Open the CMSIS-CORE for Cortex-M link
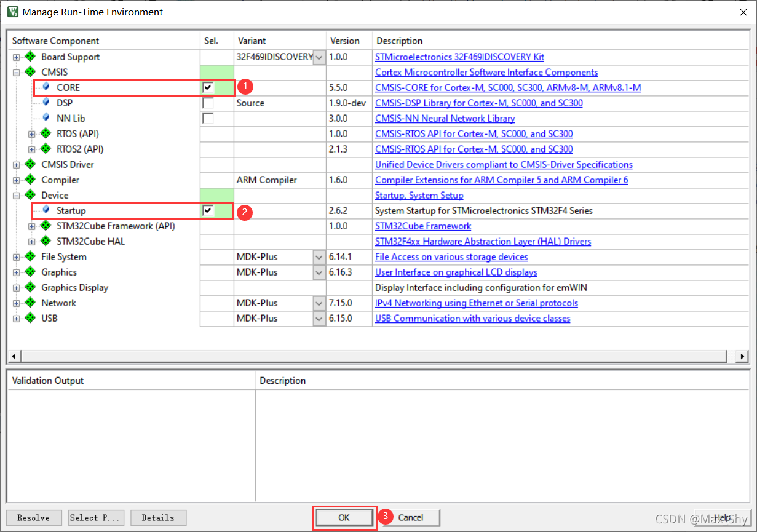 508,87
